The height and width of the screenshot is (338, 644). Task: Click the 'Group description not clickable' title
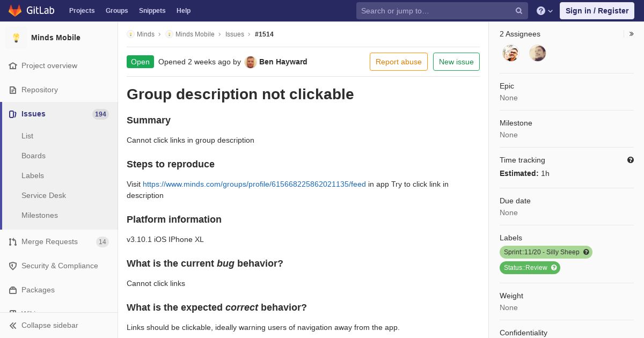pyautogui.click(x=240, y=94)
